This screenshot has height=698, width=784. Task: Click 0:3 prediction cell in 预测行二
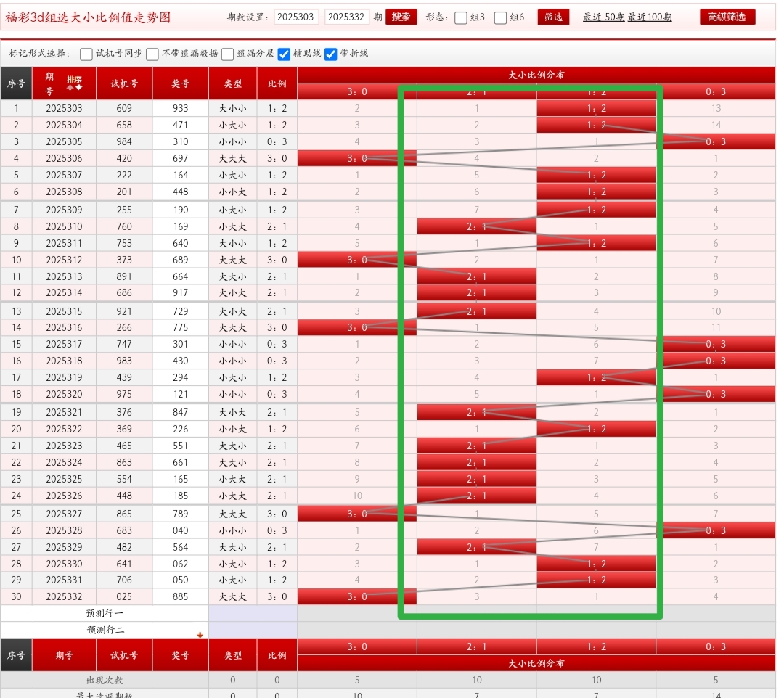[x=716, y=630]
